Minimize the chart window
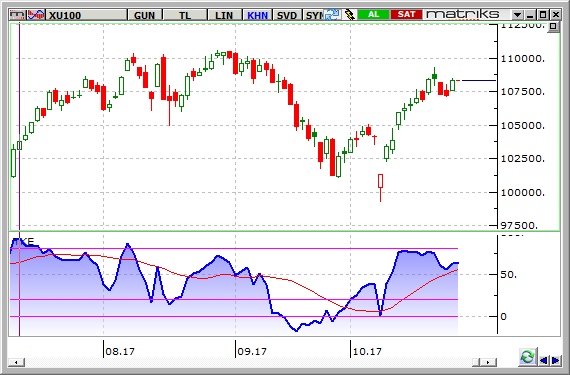The height and width of the screenshot is (375, 570). tap(530, 15)
